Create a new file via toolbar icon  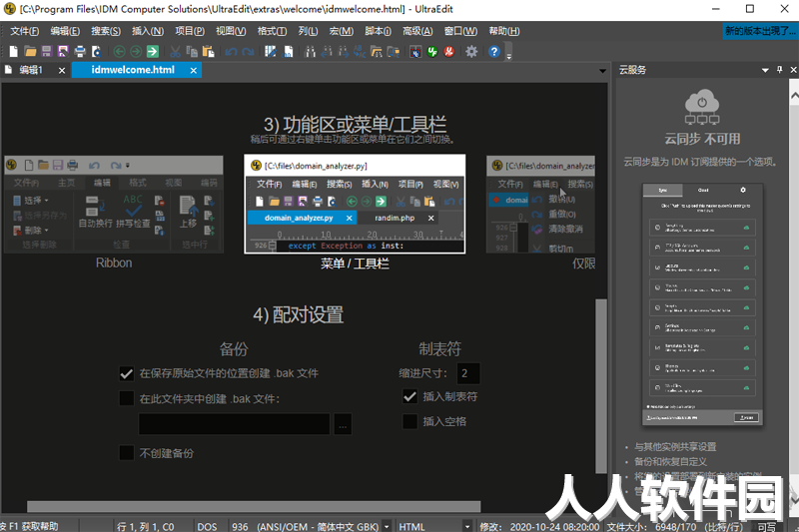14,52
